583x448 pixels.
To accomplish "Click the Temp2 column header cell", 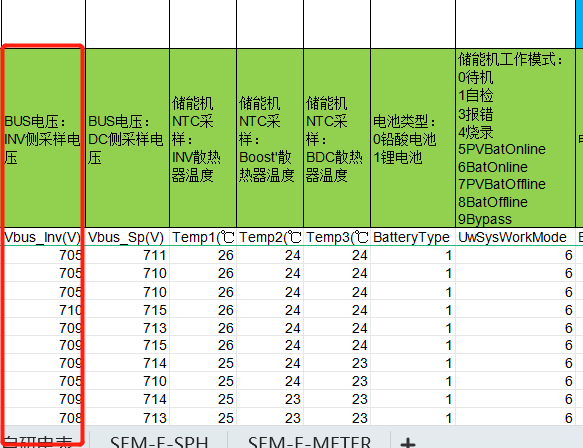I will tap(270, 237).
